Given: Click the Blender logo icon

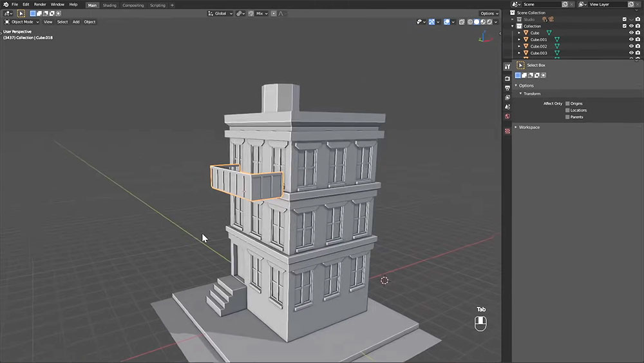Looking at the screenshot, I should click(x=6, y=5).
